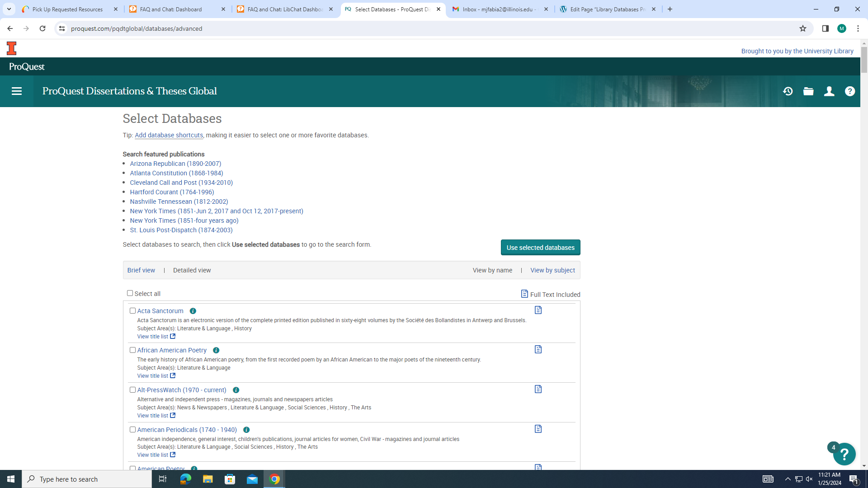Click Use selected databases button
The image size is (868, 488).
(x=540, y=248)
